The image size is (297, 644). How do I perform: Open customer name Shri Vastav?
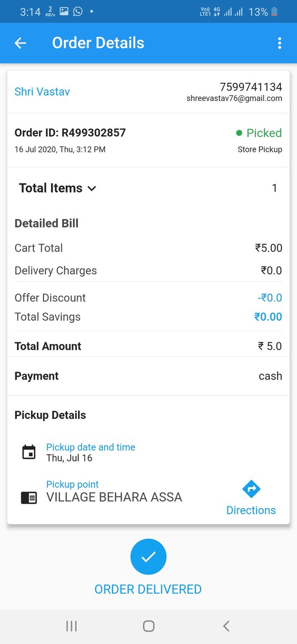tap(42, 92)
